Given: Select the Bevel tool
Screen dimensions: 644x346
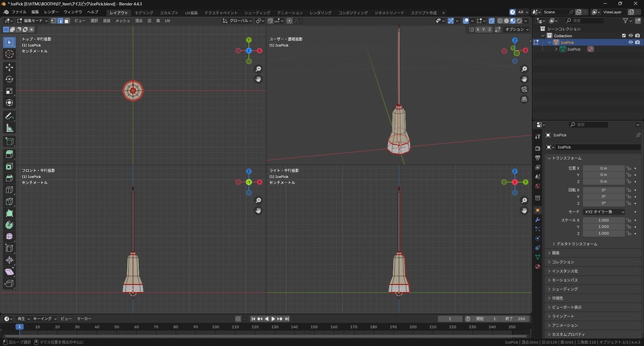Looking at the screenshot, I should [x=9, y=178].
